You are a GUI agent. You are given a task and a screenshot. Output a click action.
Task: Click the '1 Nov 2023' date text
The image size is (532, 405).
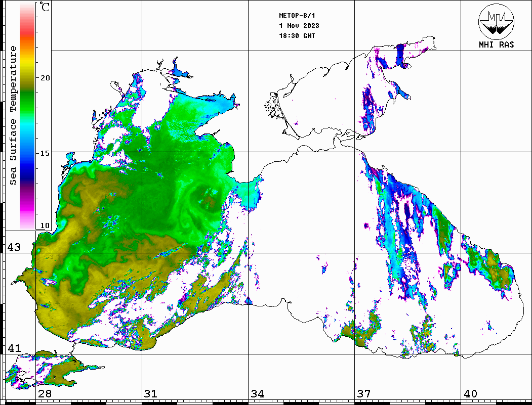[x=299, y=26]
